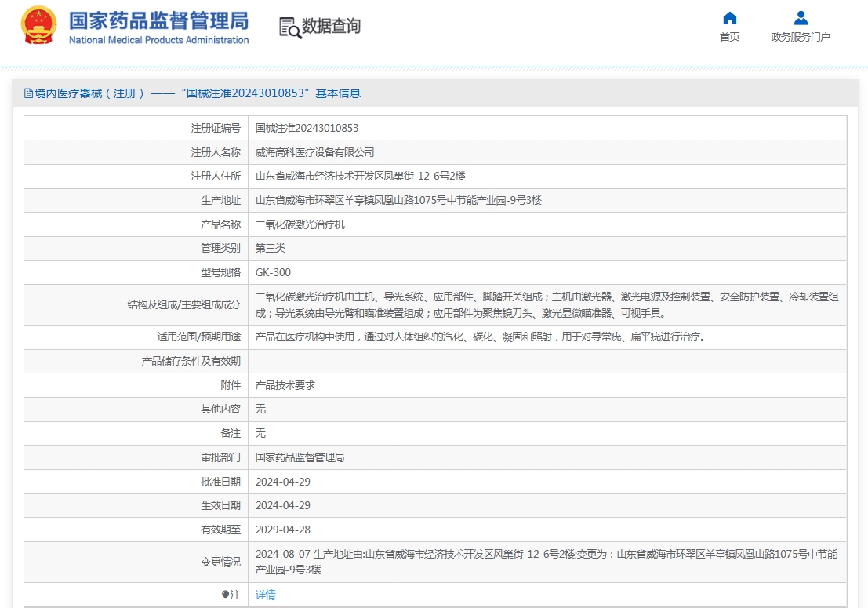Click the 政务服务门户 text link
868x608 pixels.
[801, 37]
